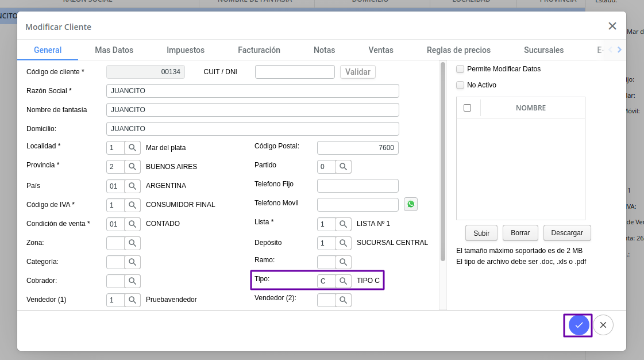The height and width of the screenshot is (360, 644).
Task: Focus the CUIT / DNI input field
Action: 295,72
